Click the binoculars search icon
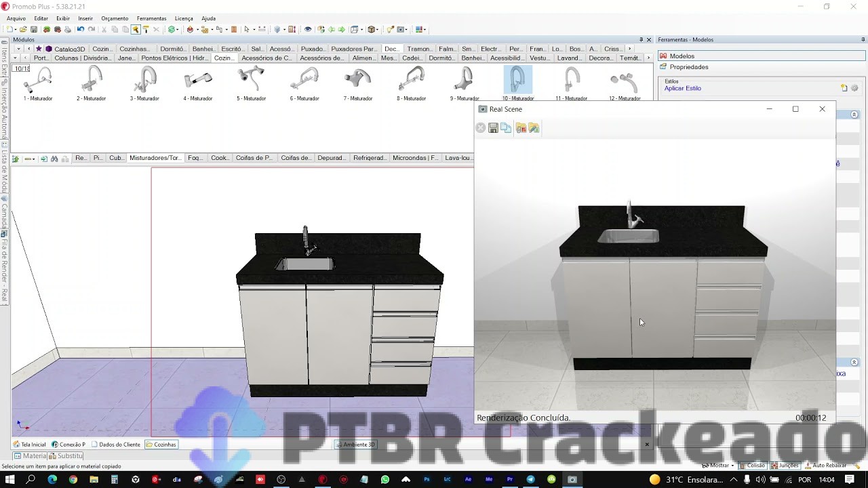This screenshot has height=488, width=868. click(x=54, y=159)
